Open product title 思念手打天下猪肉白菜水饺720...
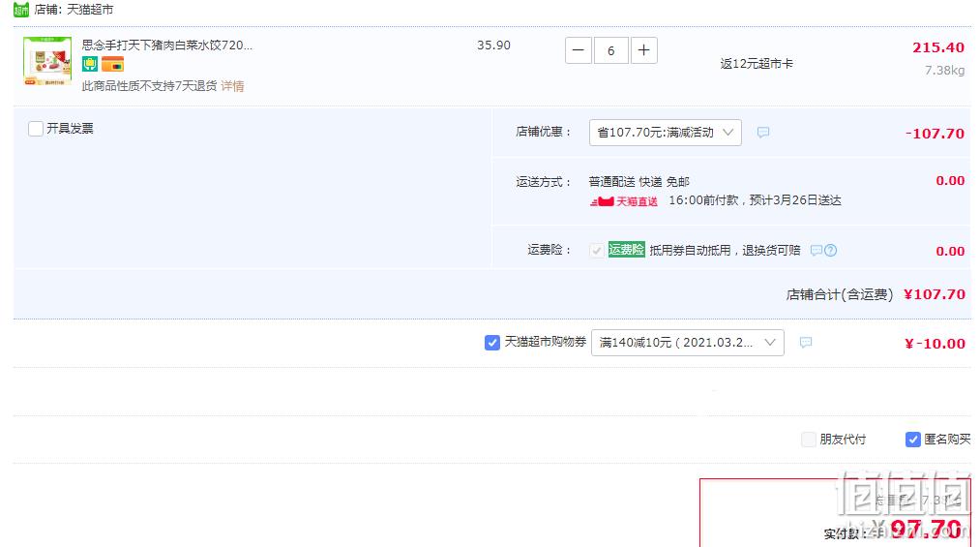 (x=166, y=45)
